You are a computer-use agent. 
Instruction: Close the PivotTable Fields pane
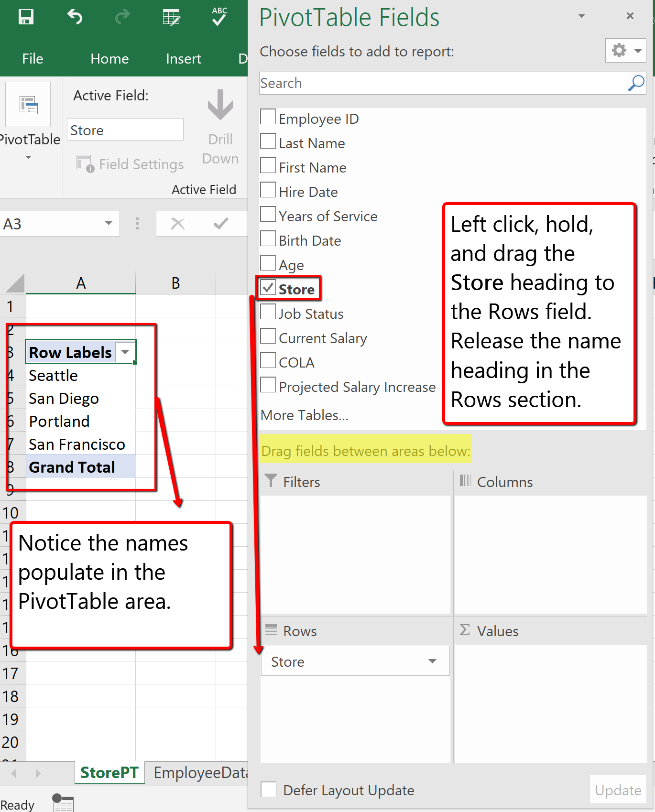630,16
